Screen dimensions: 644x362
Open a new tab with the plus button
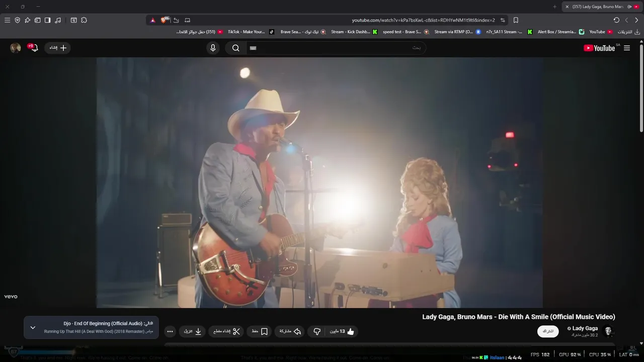(555, 7)
